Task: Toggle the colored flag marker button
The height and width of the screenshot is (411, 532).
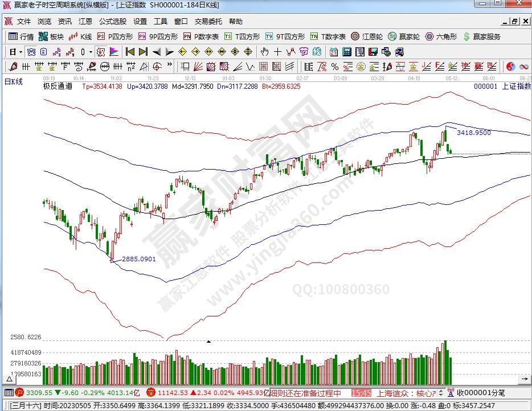Action: [114, 52]
